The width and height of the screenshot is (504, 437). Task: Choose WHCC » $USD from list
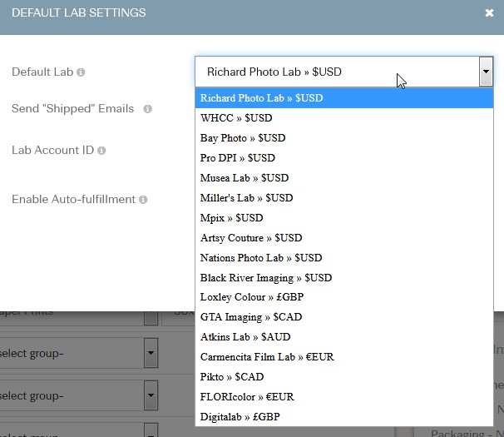point(344,118)
